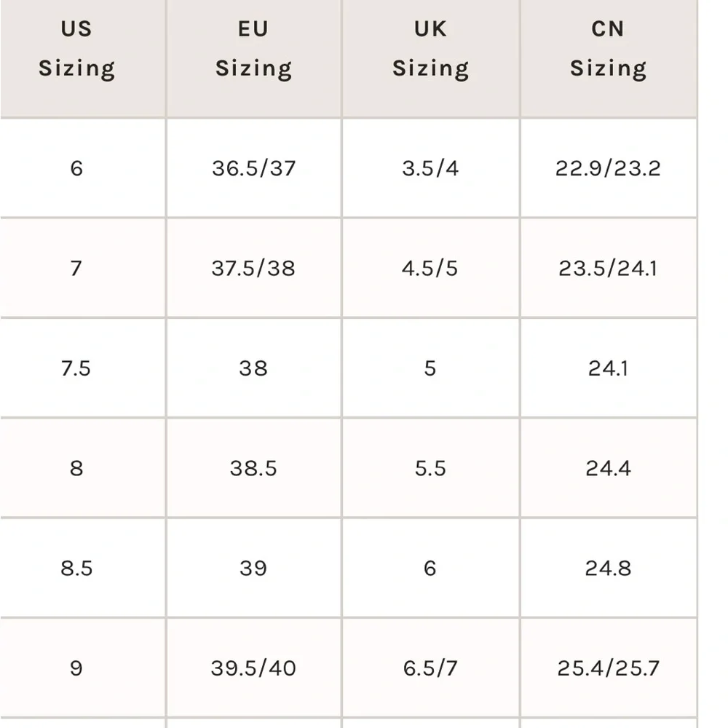Image resolution: width=728 pixels, height=728 pixels.
Task: Pick the CN size 24.4 cell
Action: point(608,467)
